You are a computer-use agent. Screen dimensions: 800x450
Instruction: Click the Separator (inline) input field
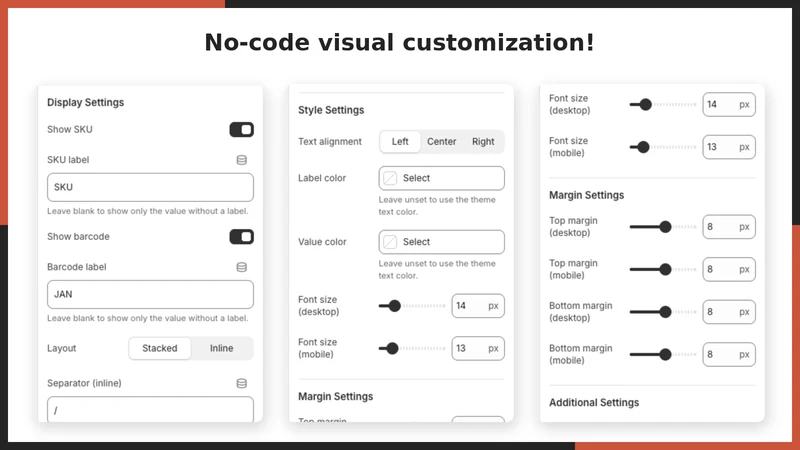151,409
